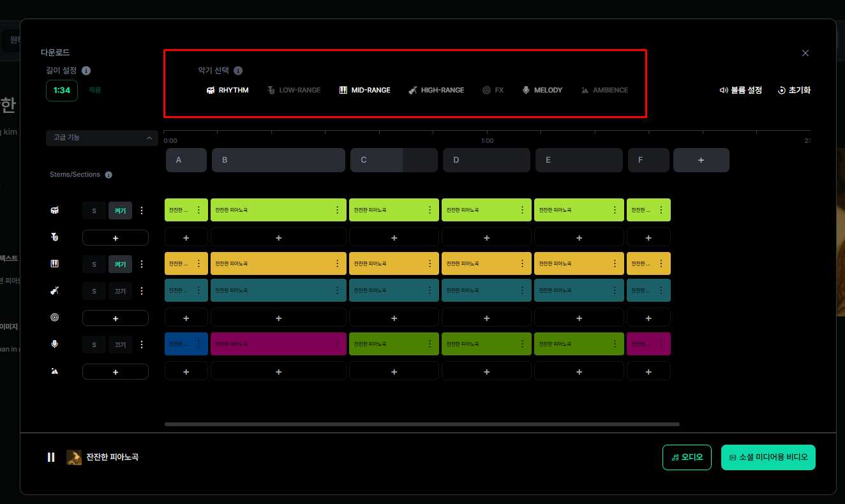
Task: Click the horizontal timeline scrollbar
Action: (421, 424)
